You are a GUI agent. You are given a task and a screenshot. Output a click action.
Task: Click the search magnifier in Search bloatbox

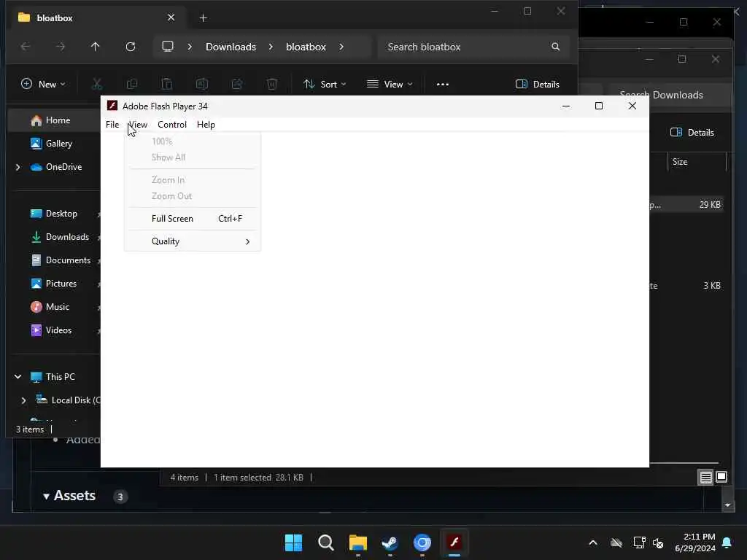(x=555, y=47)
